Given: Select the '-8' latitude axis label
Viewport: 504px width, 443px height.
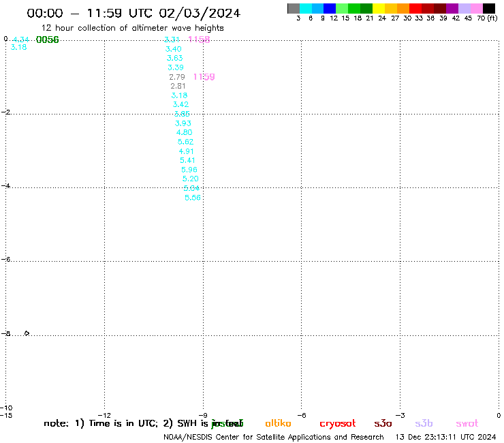Looking at the screenshot, I should coord(5,333).
